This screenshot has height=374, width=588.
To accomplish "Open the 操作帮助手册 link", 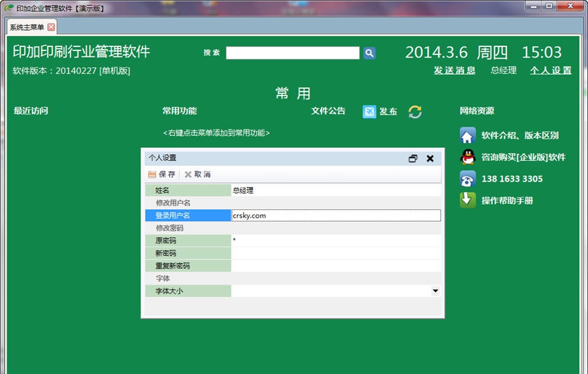I will pyautogui.click(x=507, y=201).
